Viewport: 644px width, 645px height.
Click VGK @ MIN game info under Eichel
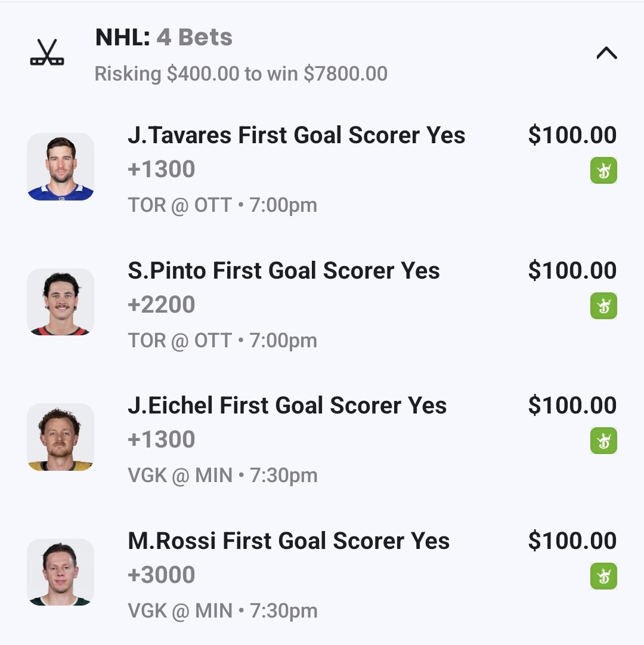[222, 476]
